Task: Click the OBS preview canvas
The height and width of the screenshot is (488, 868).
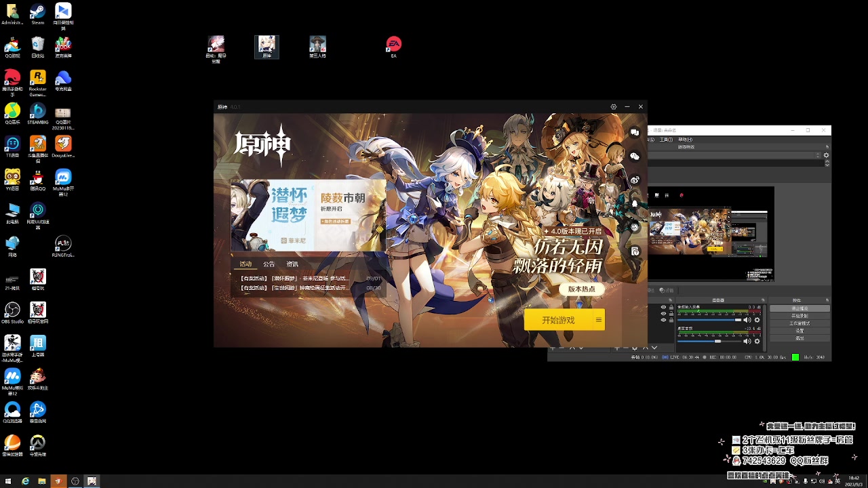Action: [x=711, y=234]
